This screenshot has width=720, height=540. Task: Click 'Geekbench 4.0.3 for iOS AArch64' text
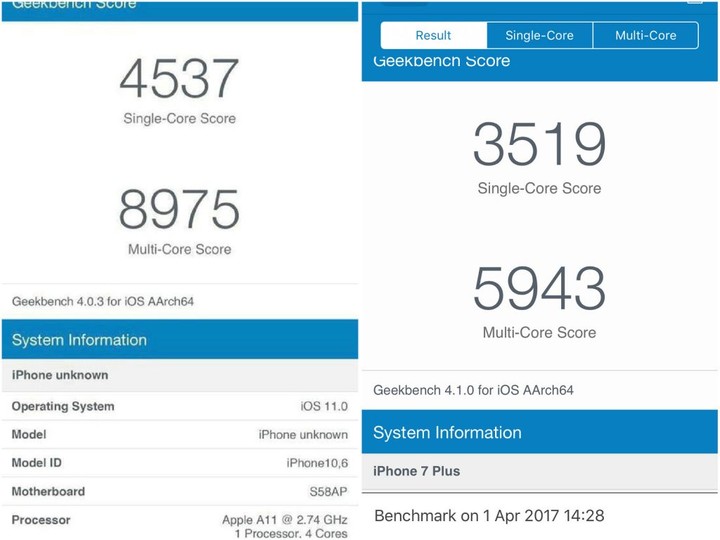103,302
